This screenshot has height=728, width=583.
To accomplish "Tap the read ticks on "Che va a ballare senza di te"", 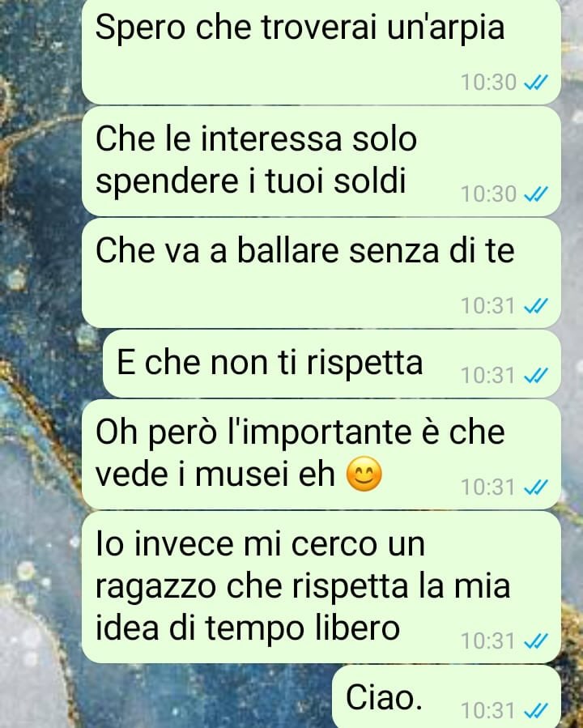I will pos(536,306).
